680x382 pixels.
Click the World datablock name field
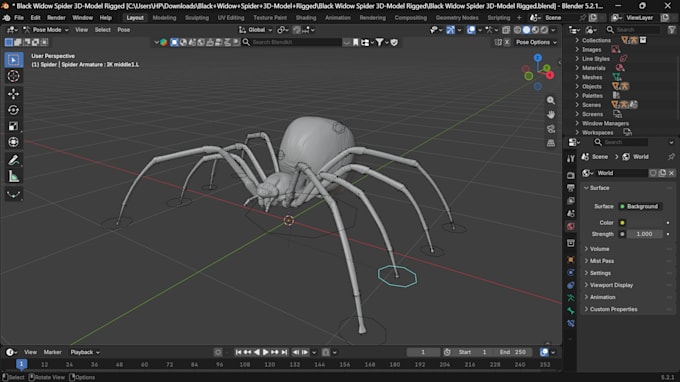(621, 173)
